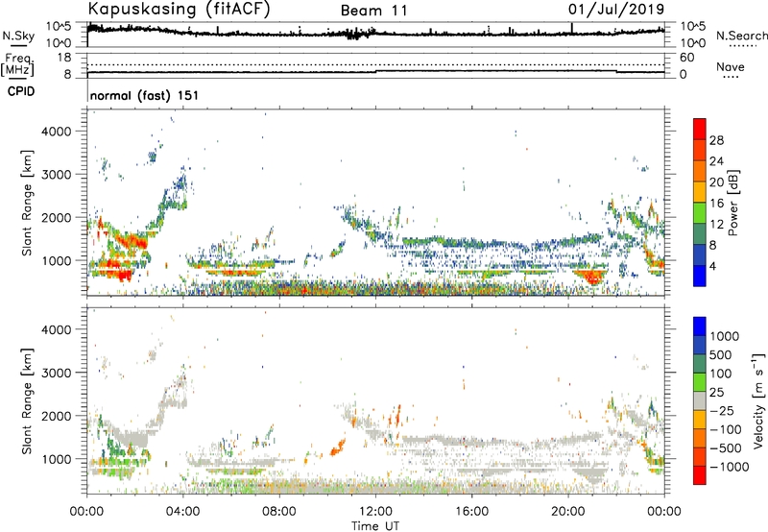
Task: Click the '4' tick on Power colorbar
Action: pos(712,266)
